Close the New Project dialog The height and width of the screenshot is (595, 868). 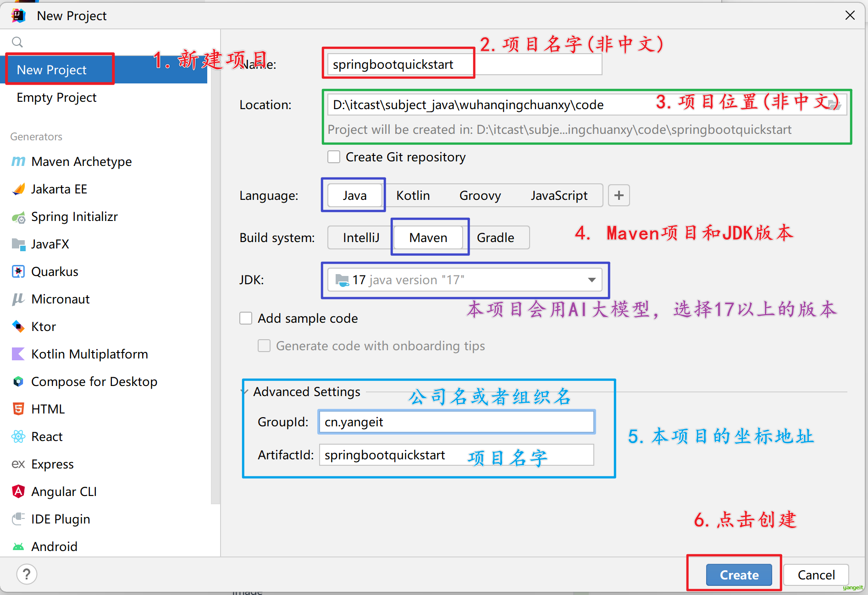click(850, 16)
